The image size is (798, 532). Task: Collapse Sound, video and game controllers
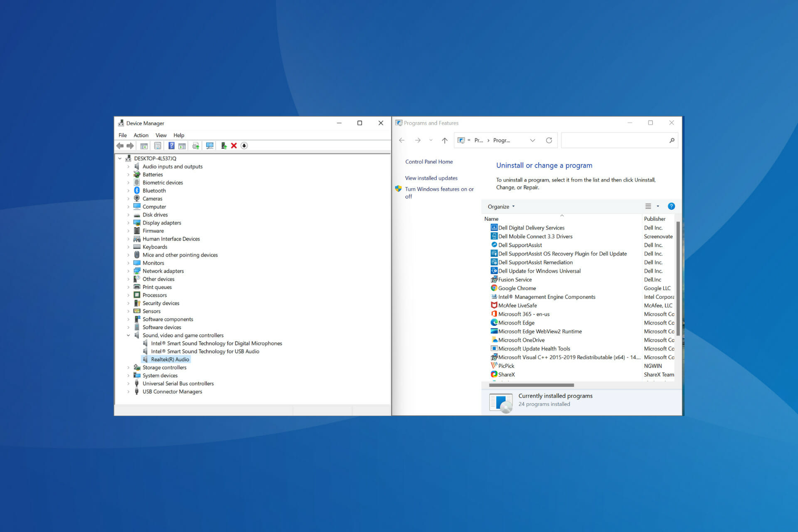pos(128,335)
